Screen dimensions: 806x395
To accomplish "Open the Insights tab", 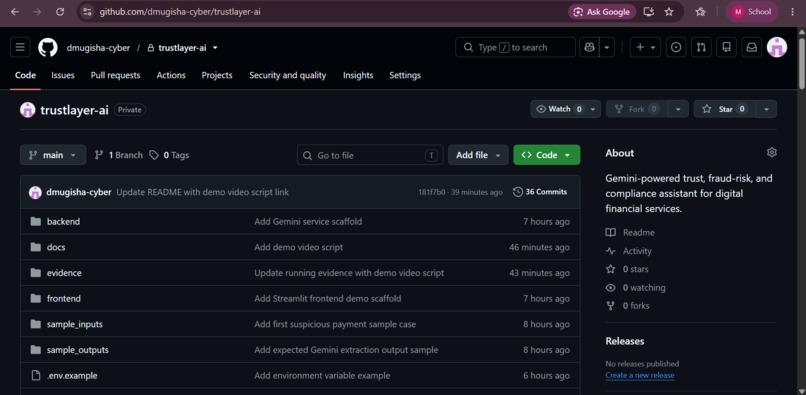I will click(358, 75).
